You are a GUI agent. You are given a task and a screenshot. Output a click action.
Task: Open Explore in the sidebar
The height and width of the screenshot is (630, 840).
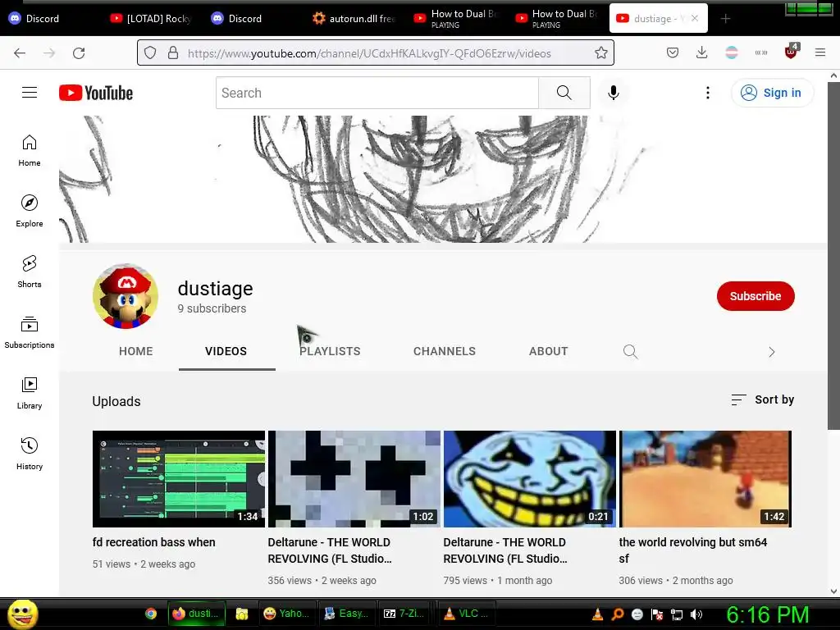tap(30, 211)
